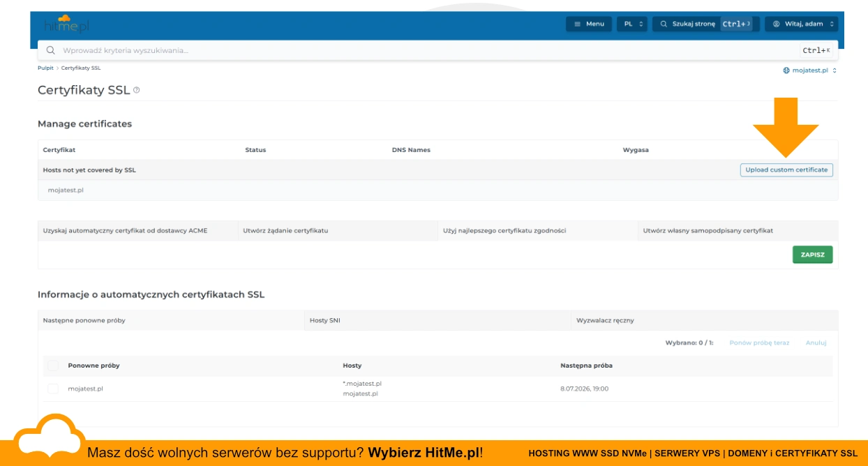Select Hosts not yet covered by SSL row
Viewport: 868px width, 466px height.
[438, 170]
